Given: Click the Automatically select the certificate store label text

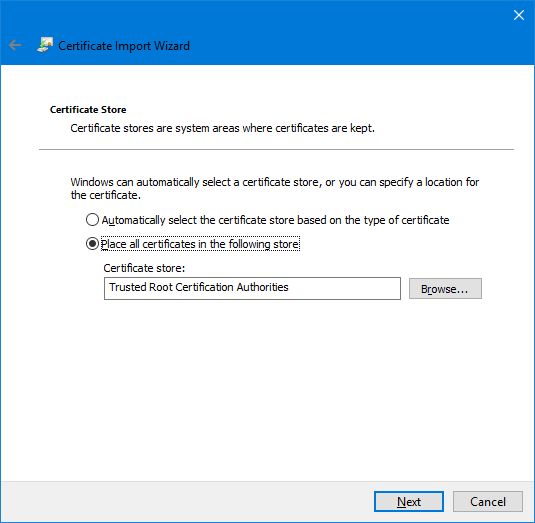Looking at the screenshot, I should point(275,220).
